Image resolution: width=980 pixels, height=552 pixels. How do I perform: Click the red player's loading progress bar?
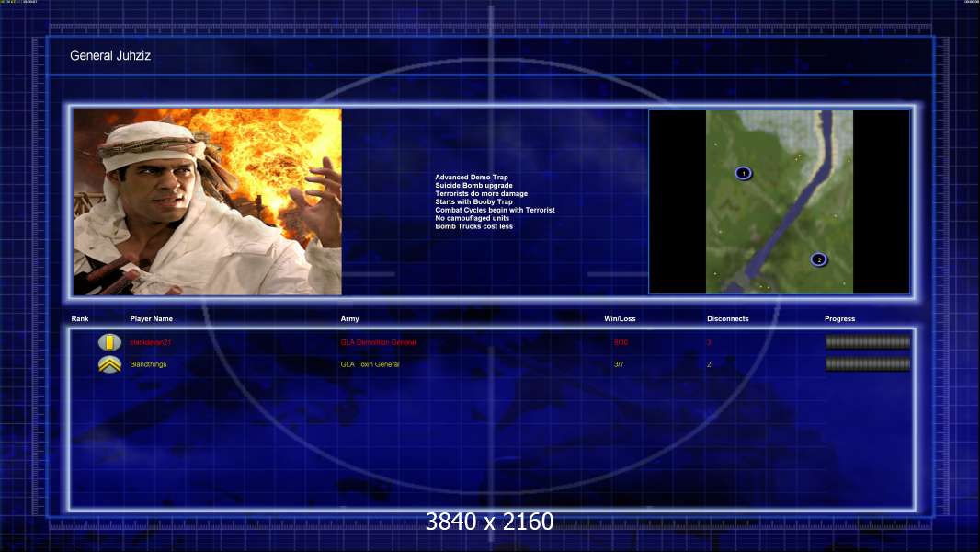point(867,342)
